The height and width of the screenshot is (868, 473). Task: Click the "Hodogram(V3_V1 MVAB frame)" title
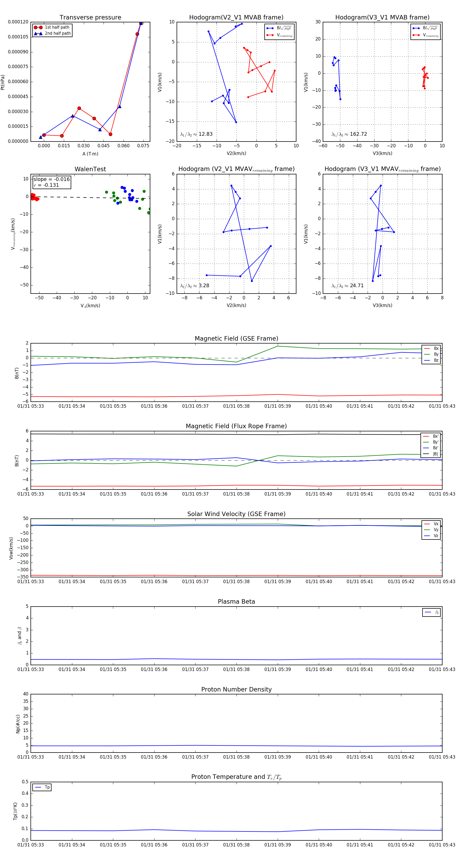(382, 17)
